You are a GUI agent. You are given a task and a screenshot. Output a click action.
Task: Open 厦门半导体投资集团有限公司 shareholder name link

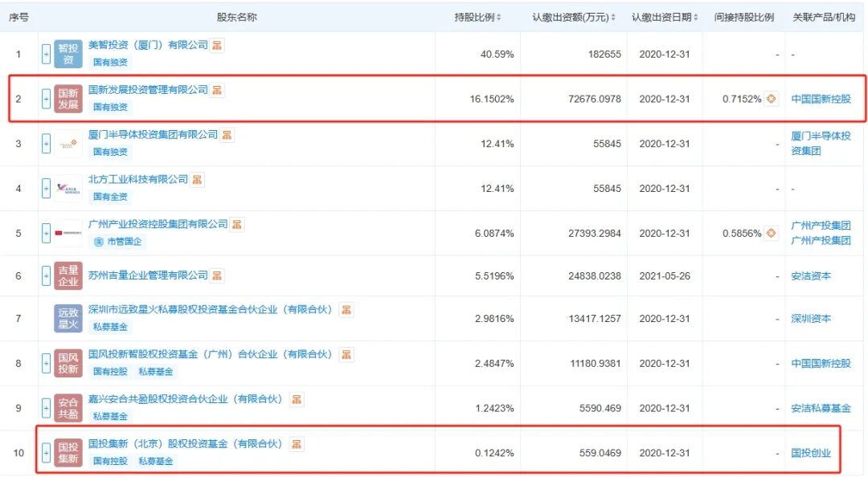tap(153, 135)
